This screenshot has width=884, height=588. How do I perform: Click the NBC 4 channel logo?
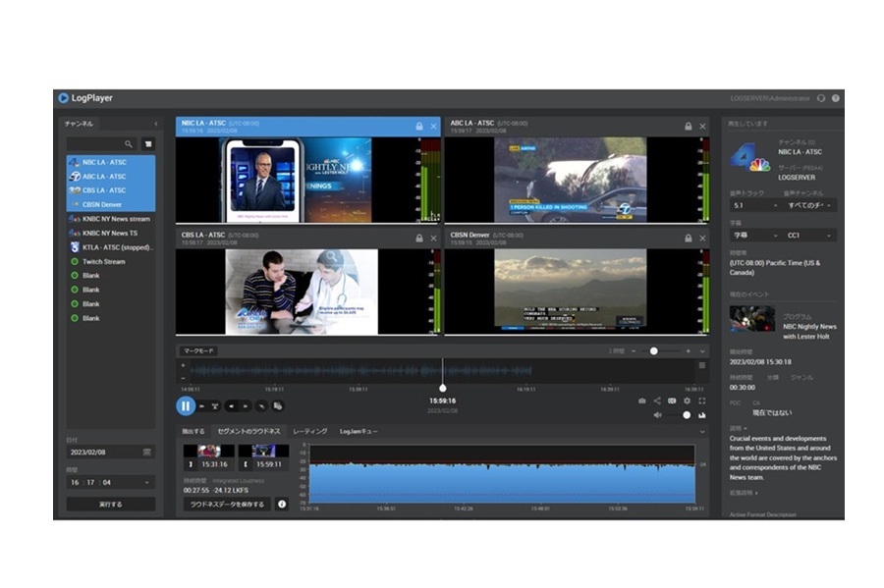750,158
